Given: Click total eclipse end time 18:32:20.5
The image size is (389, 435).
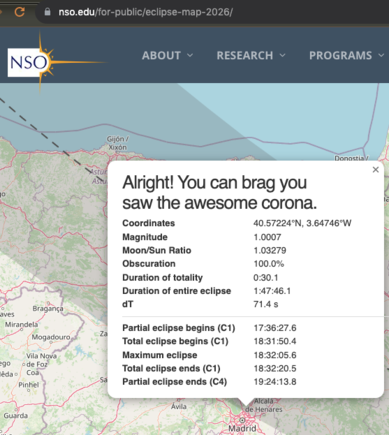Looking at the screenshot, I should [x=275, y=368].
